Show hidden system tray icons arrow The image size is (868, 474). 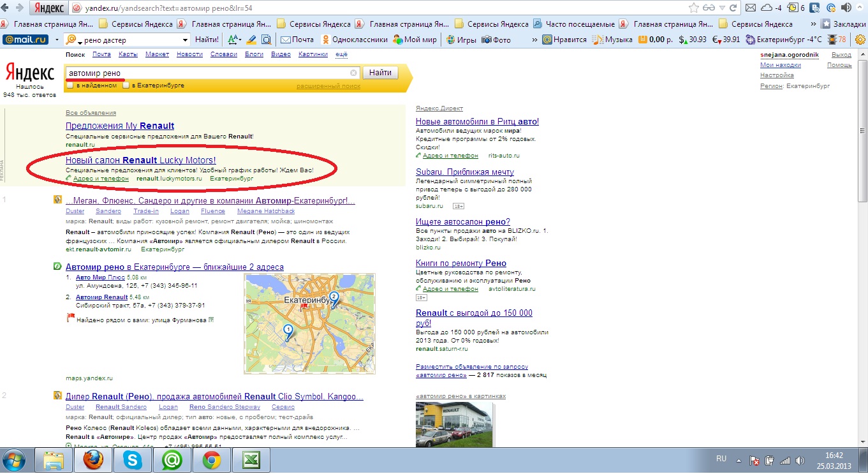pyautogui.click(x=738, y=460)
